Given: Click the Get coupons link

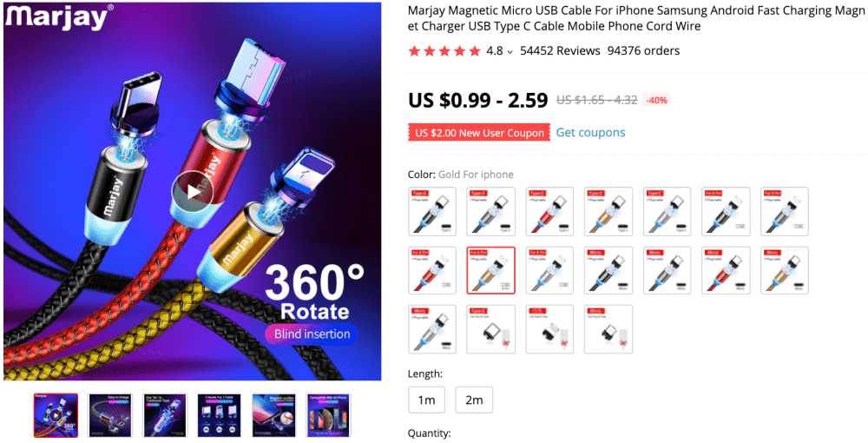Looking at the screenshot, I should 590,132.
